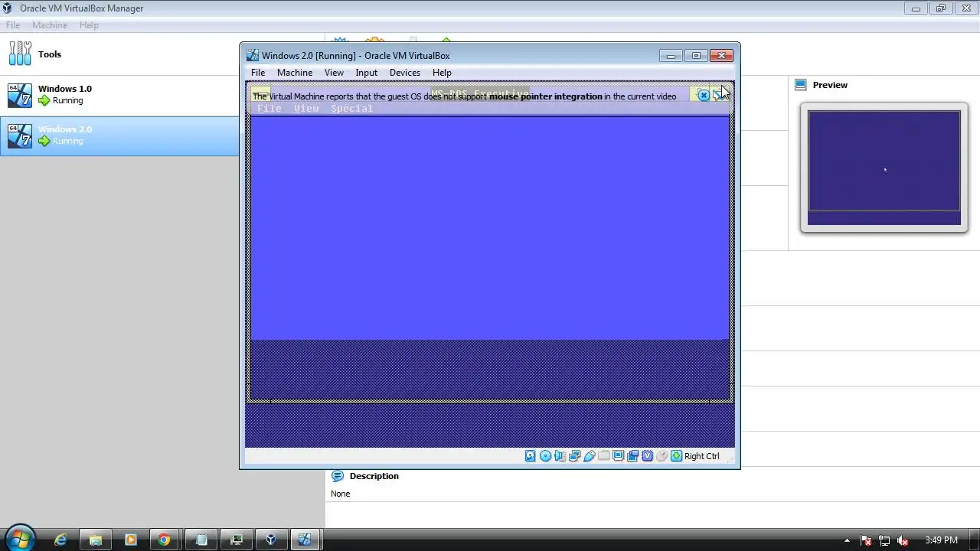This screenshot has height=551, width=980.
Task: Open the Windows Start menu
Action: pyautogui.click(x=20, y=540)
